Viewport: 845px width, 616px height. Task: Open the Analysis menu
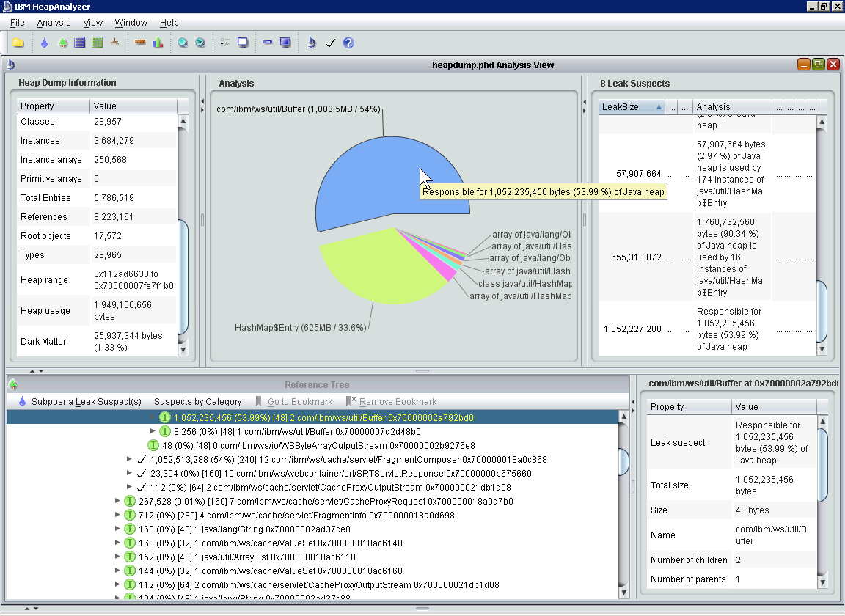(x=54, y=22)
